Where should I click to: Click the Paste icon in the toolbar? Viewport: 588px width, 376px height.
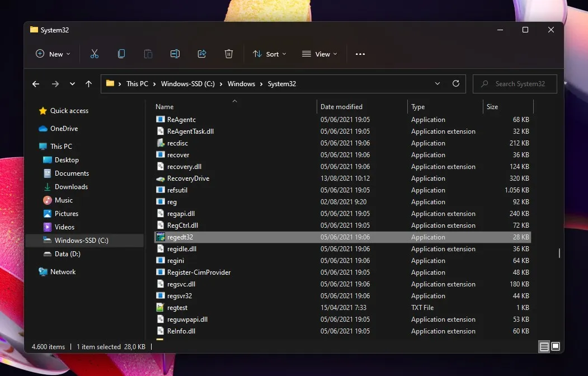click(148, 54)
